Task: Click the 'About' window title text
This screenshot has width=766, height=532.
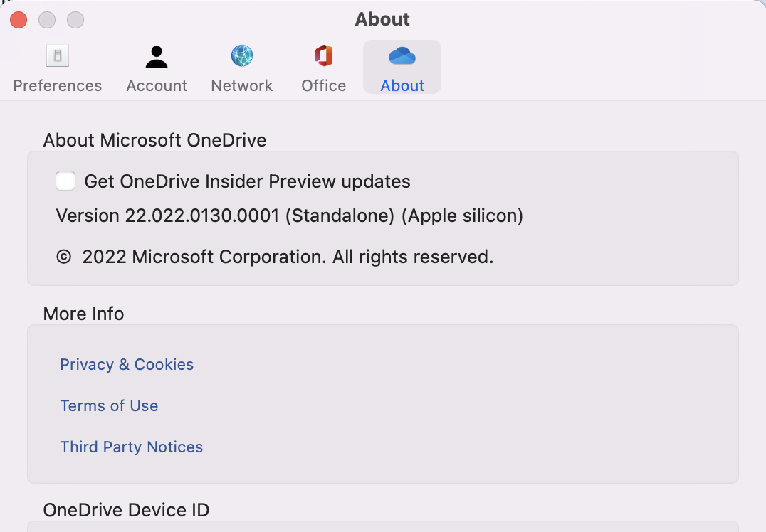Action: coord(382,19)
